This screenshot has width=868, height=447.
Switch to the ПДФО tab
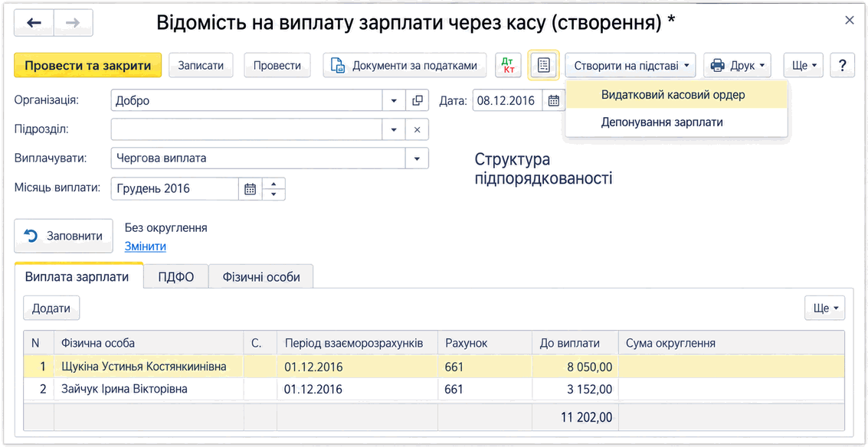176,276
